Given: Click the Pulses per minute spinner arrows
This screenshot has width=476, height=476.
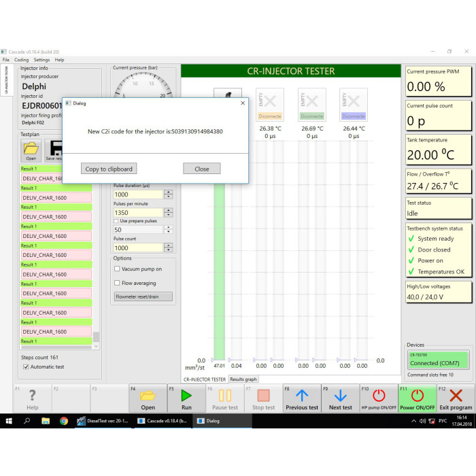Looking at the screenshot, I should tap(169, 212).
